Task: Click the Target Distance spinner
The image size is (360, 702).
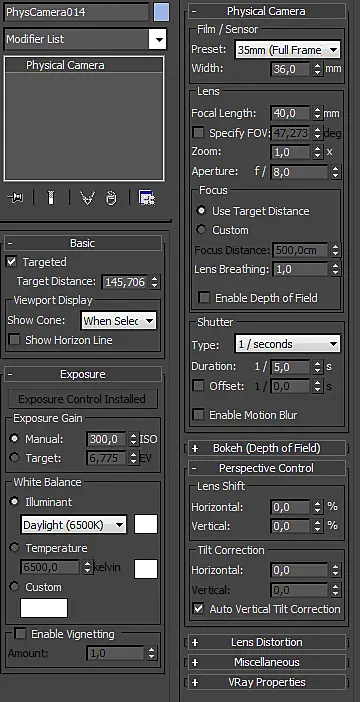Action: 154,282
